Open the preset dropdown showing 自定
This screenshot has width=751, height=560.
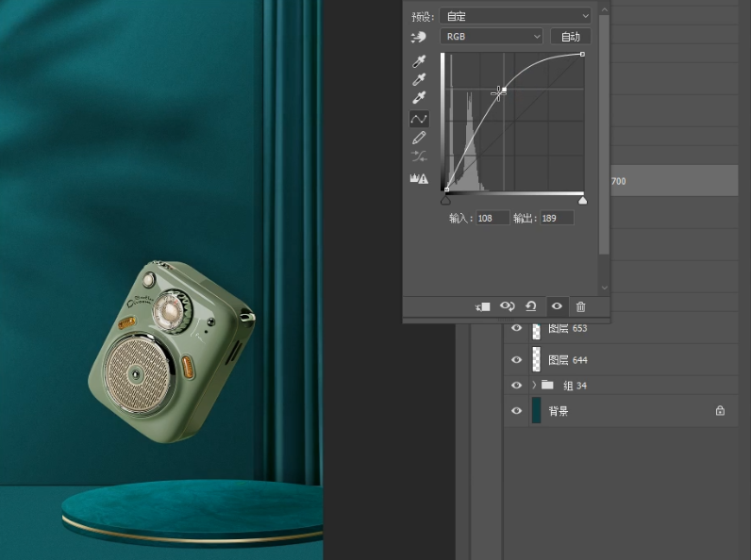tap(515, 16)
